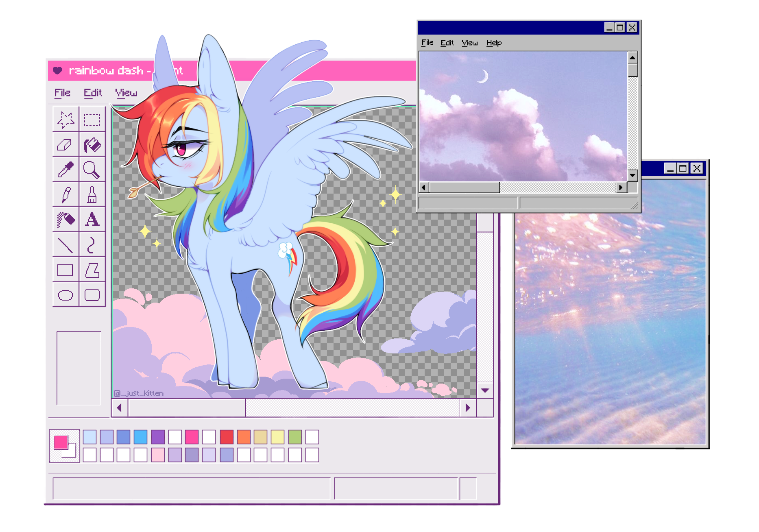Maximize the ocean water window

683,168
